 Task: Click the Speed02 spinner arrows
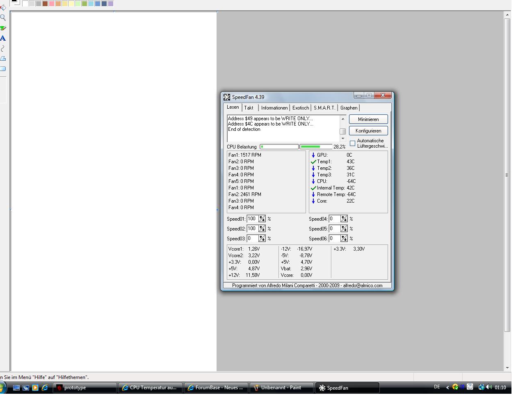point(262,229)
